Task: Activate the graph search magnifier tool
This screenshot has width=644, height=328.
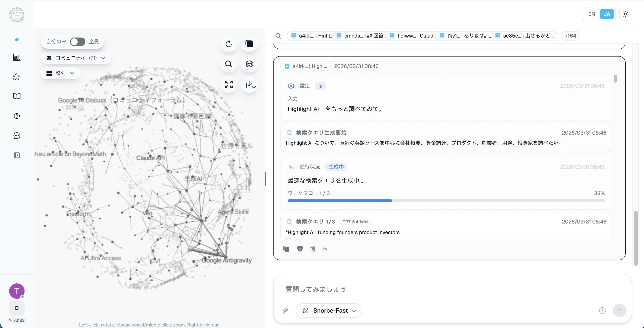Action: pos(229,64)
